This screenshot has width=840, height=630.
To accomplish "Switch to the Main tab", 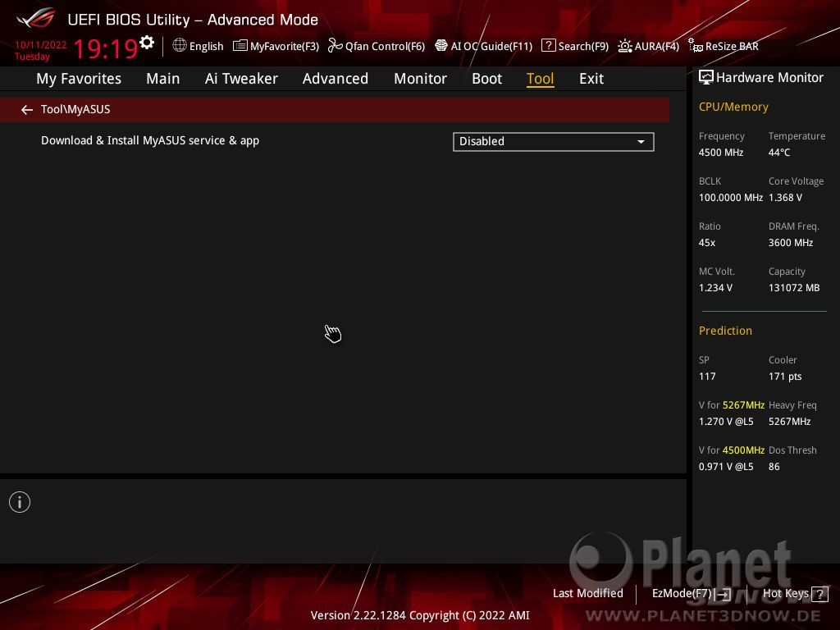I will [163, 78].
